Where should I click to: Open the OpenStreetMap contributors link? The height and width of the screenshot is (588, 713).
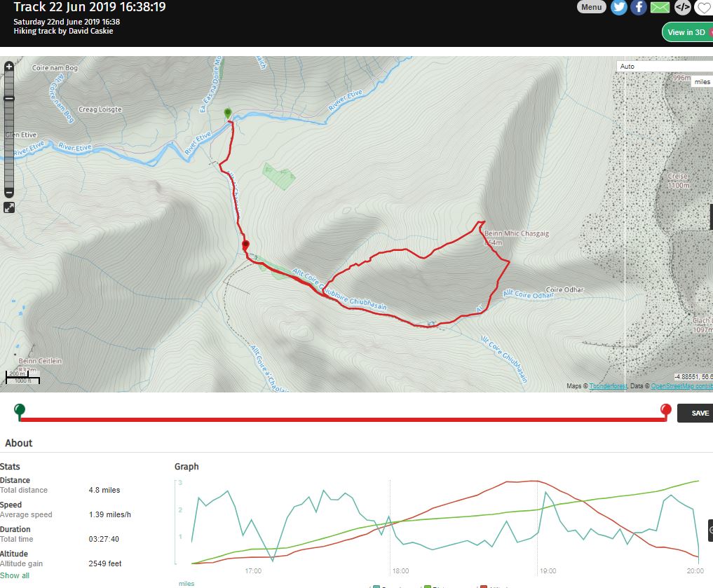point(681,386)
